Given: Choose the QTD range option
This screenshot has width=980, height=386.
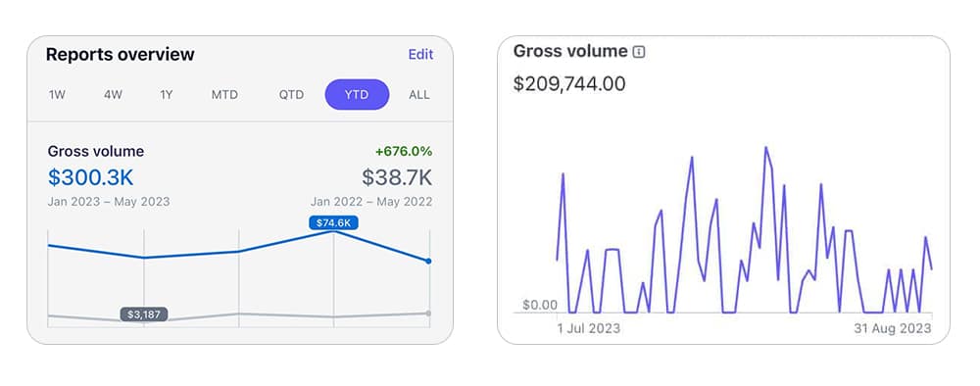Looking at the screenshot, I should pyautogui.click(x=291, y=95).
